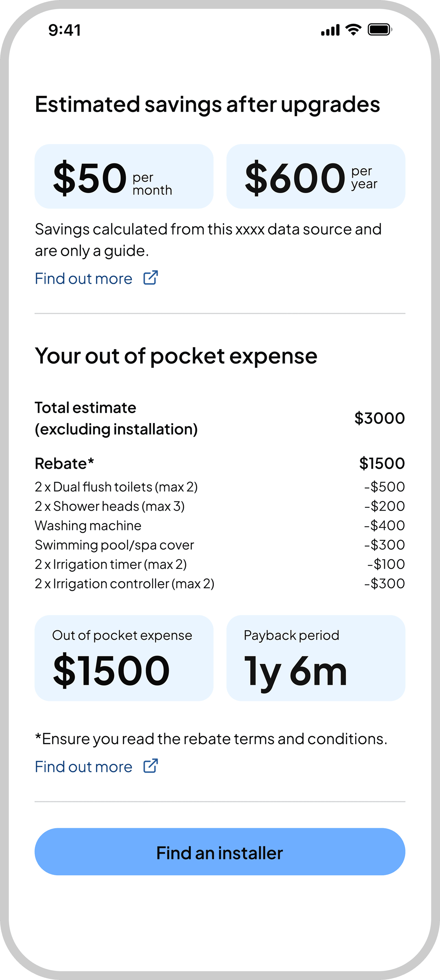Tap the battery status icon
Image resolution: width=440 pixels, height=980 pixels.
380,30
